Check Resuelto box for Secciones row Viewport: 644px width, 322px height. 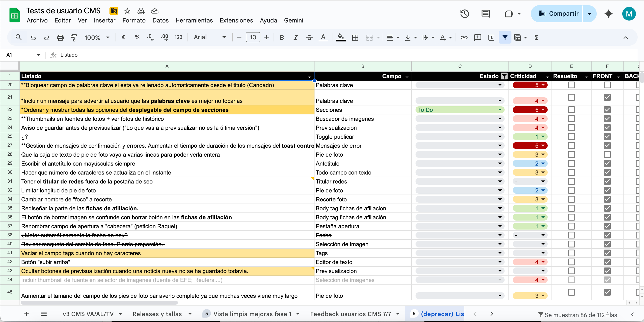pyautogui.click(x=571, y=110)
